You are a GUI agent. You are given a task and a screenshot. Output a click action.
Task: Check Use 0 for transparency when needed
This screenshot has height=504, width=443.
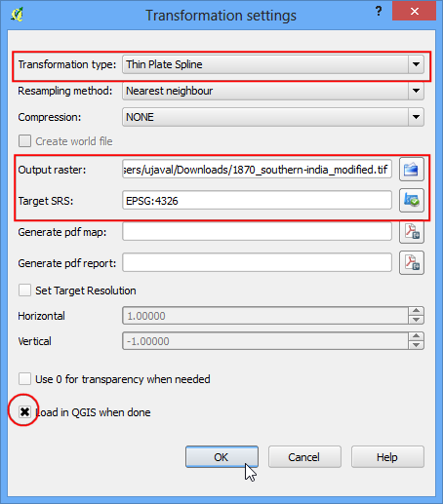click(x=24, y=379)
